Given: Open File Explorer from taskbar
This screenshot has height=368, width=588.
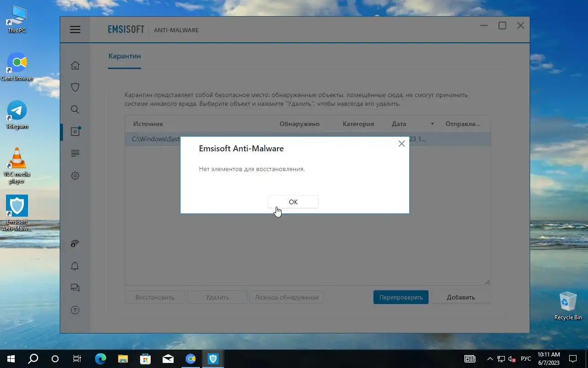Looking at the screenshot, I should point(123,359).
